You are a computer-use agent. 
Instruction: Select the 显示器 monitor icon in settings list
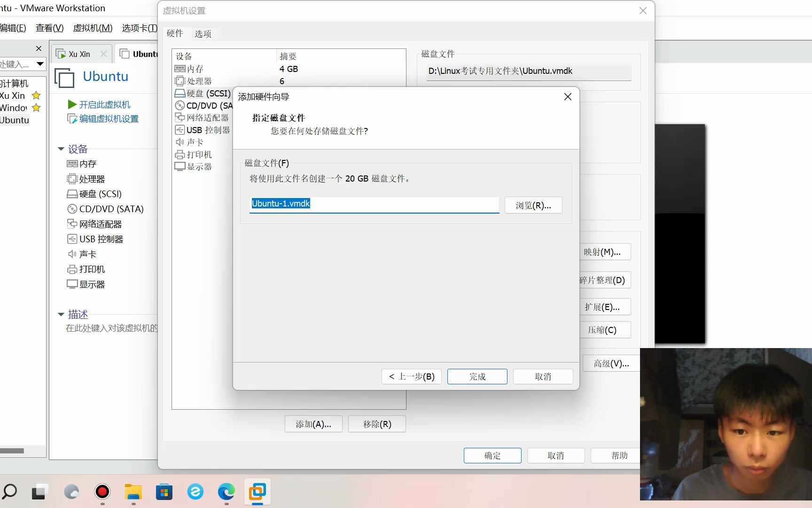pyautogui.click(x=180, y=167)
